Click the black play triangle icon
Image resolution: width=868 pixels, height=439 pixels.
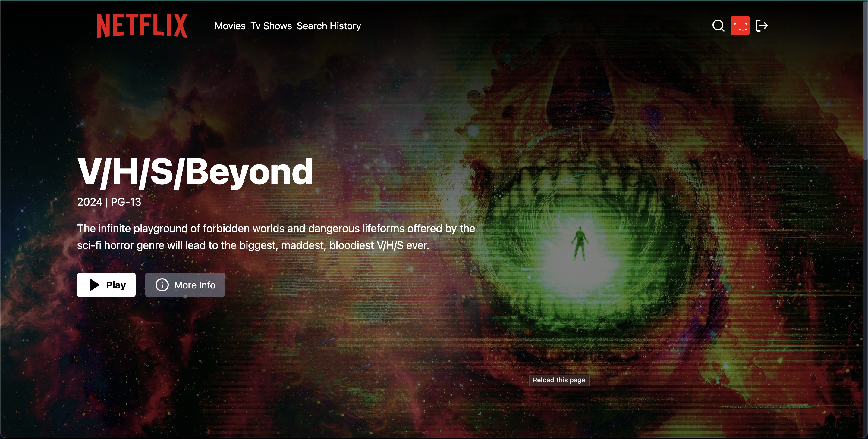pyautogui.click(x=94, y=285)
